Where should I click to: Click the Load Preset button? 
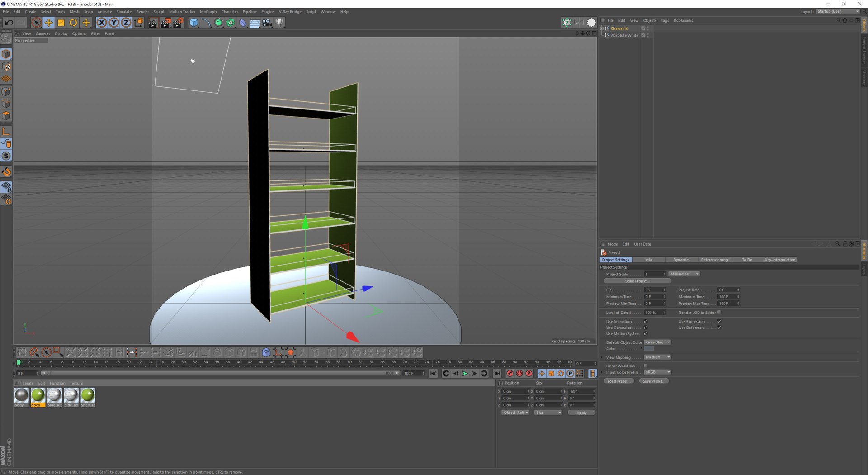(618, 381)
